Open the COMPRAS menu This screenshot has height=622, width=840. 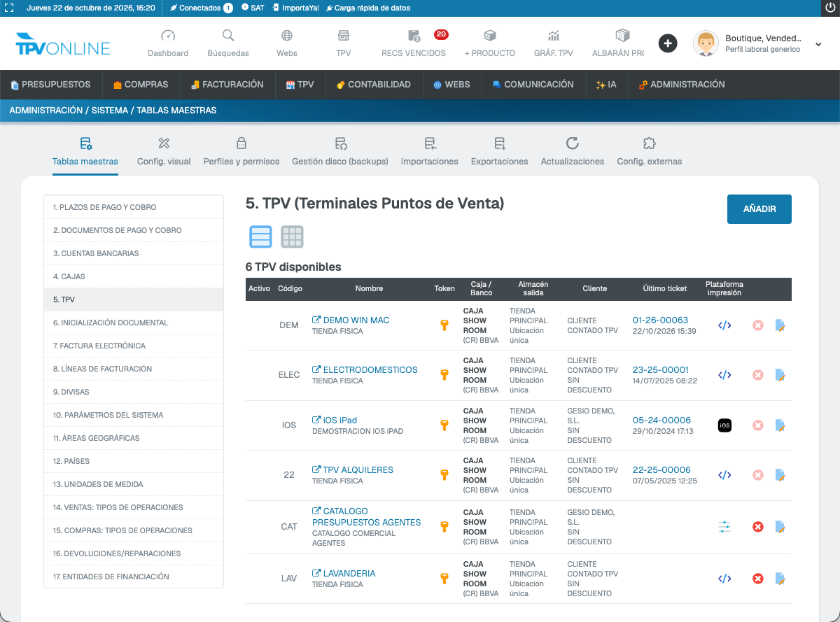(141, 85)
